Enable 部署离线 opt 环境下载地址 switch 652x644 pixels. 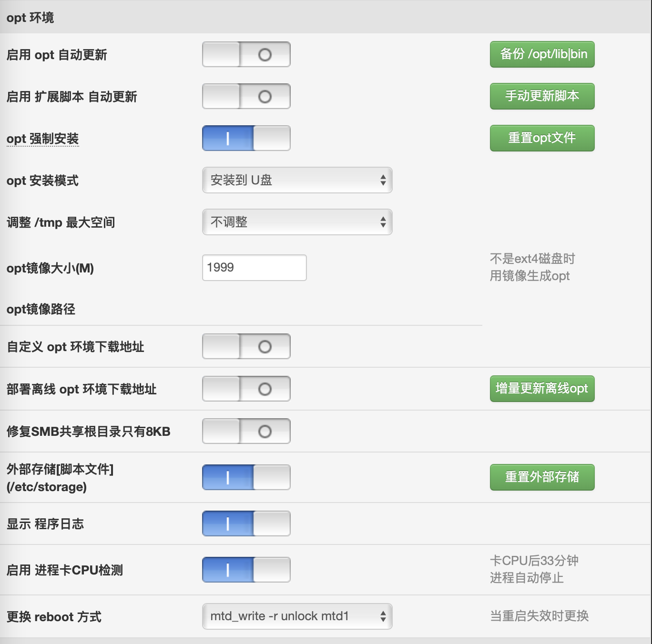[246, 389]
